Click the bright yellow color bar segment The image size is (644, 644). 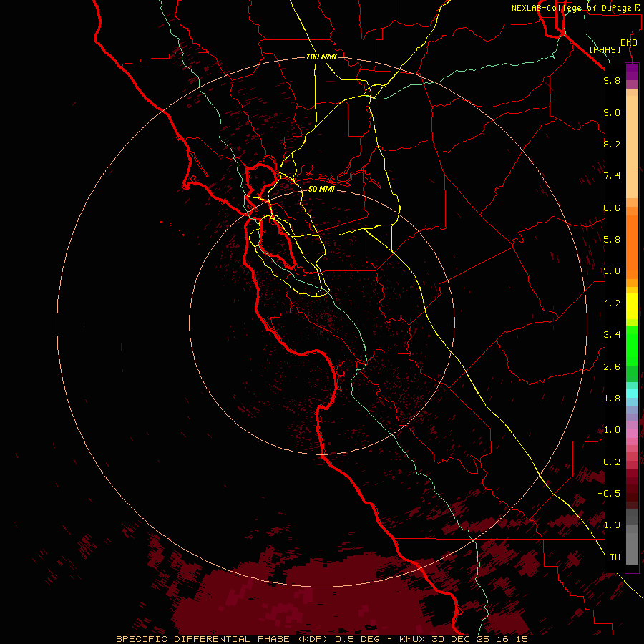tap(632, 306)
